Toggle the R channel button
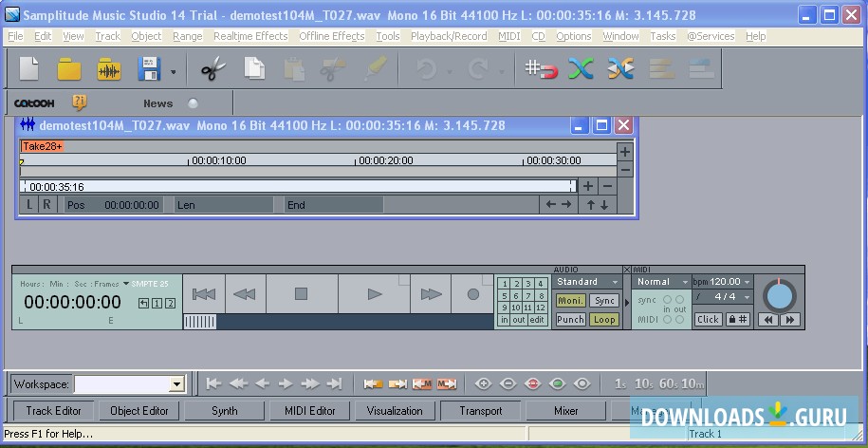The height and width of the screenshot is (448, 868). click(47, 205)
